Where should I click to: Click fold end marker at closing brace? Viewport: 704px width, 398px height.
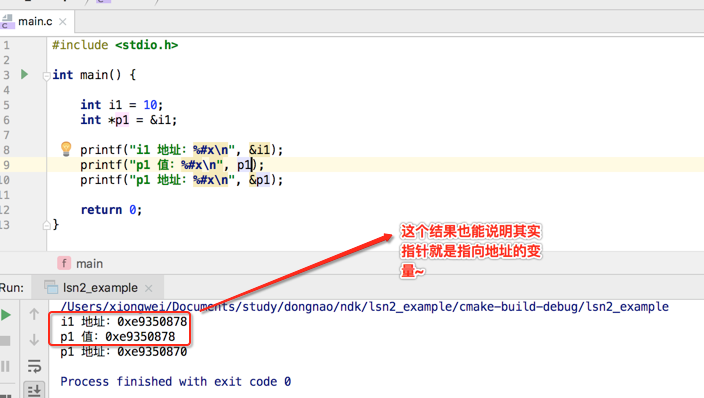[x=46, y=225]
